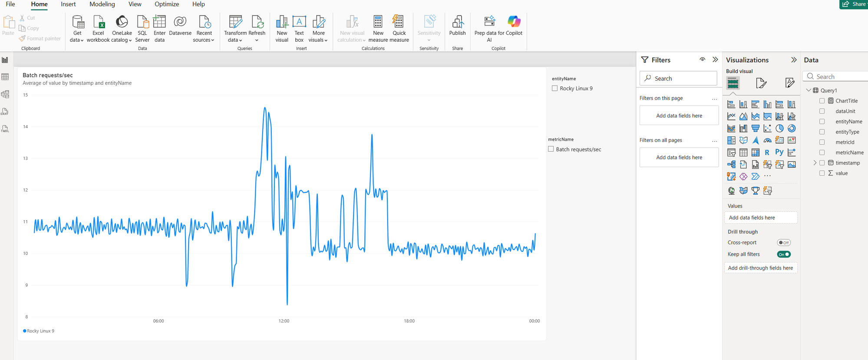Select the R script visual icon
This screenshot has width=868, height=360.
(x=767, y=152)
